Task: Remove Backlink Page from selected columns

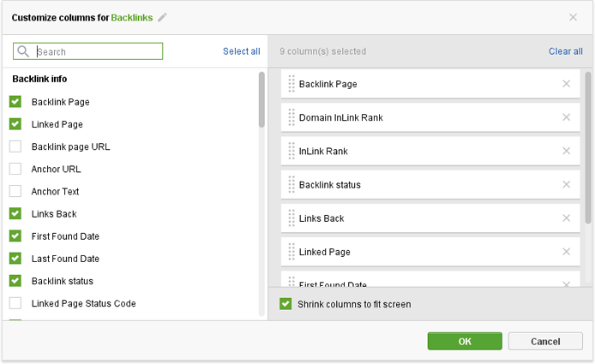Action: point(566,84)
